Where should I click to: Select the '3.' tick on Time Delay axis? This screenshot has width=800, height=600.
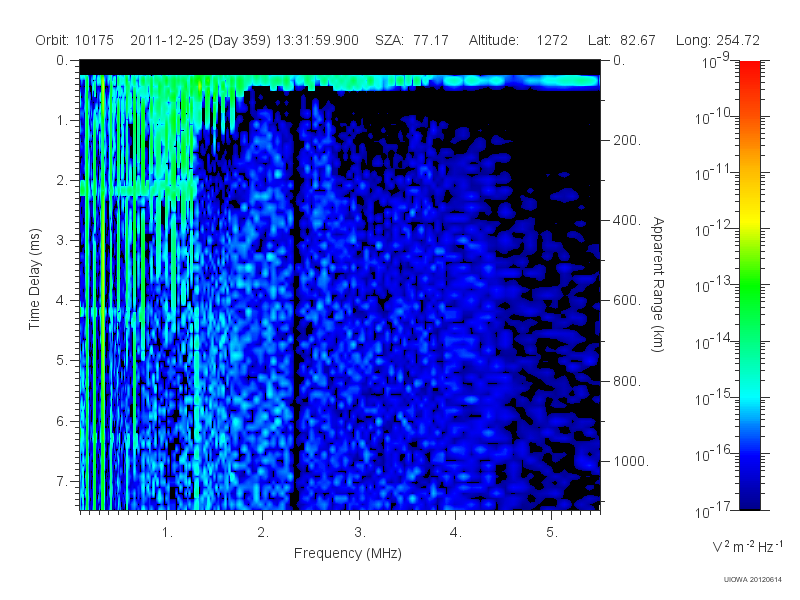62,240
